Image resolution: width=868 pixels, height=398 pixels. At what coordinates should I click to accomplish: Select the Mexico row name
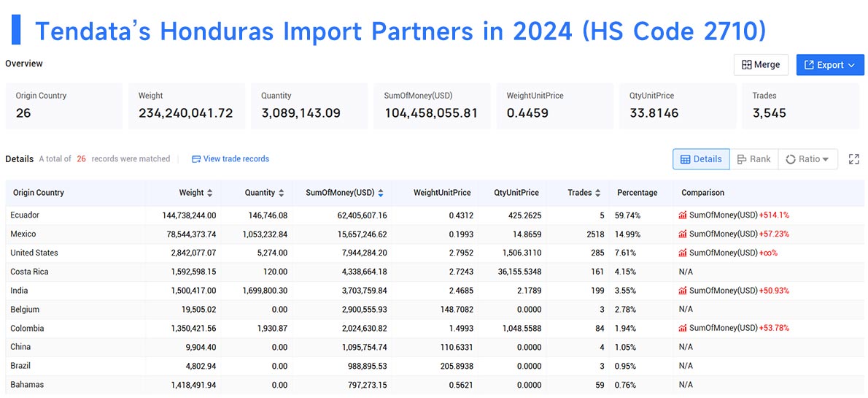tap(23, 234)
